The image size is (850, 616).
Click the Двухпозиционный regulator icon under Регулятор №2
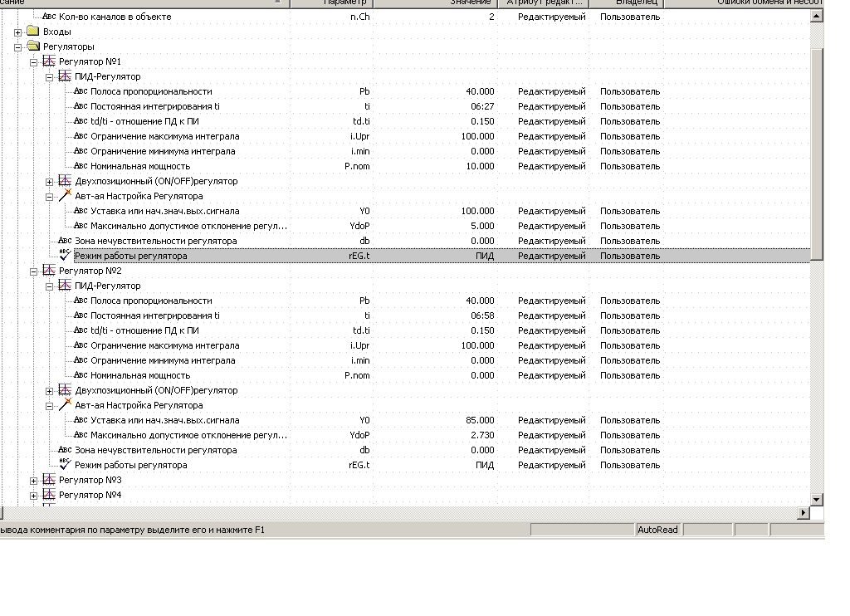click(65, 390)
